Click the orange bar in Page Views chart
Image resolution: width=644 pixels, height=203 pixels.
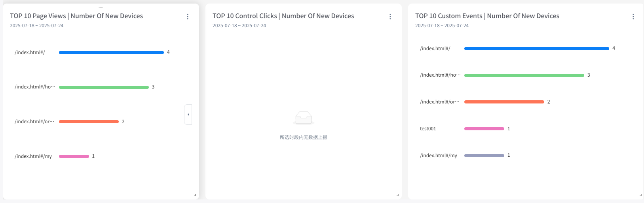89,122
